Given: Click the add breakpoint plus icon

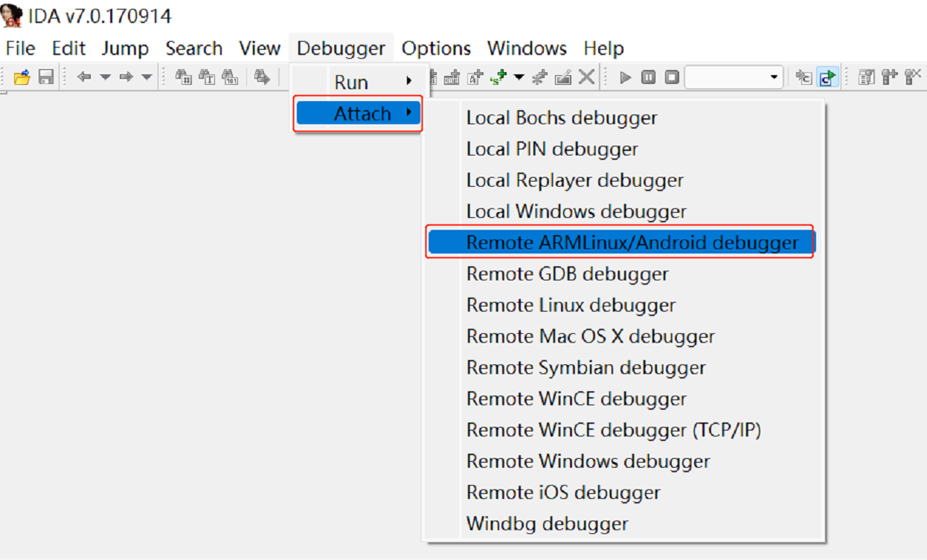Looking at the screenshot, I should point(890,77).
